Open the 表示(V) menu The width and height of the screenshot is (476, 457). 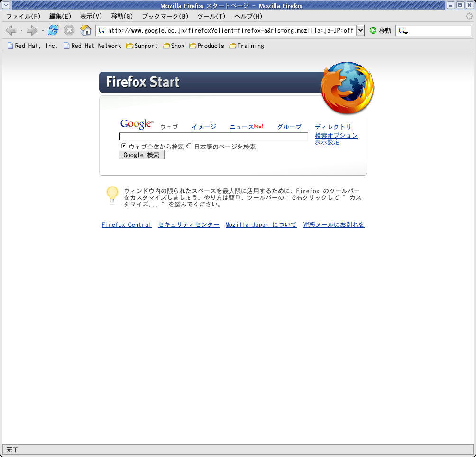pyautogui.click(x=91, y=17)
